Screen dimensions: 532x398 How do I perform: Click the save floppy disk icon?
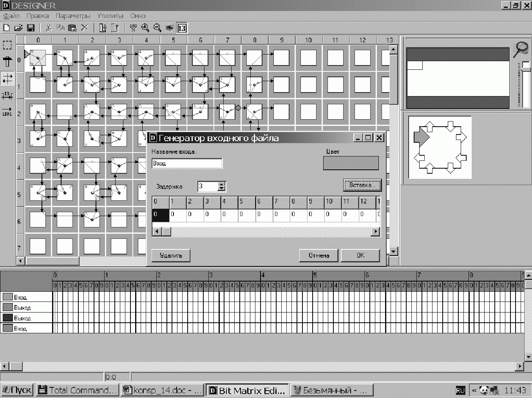coord(31,28)
